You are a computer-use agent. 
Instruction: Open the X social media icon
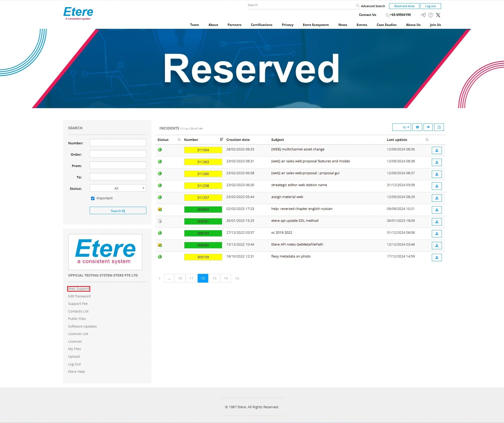(x=438, y=15)
